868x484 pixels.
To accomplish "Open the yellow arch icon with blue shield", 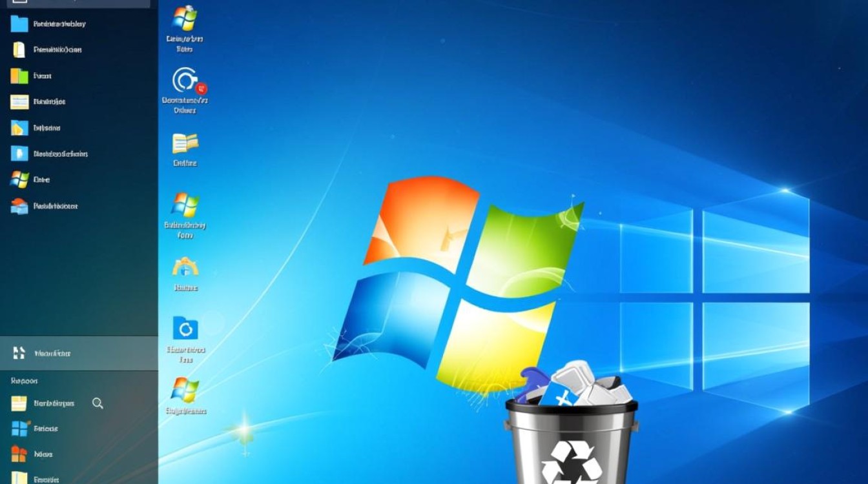I will click(185, 267).
